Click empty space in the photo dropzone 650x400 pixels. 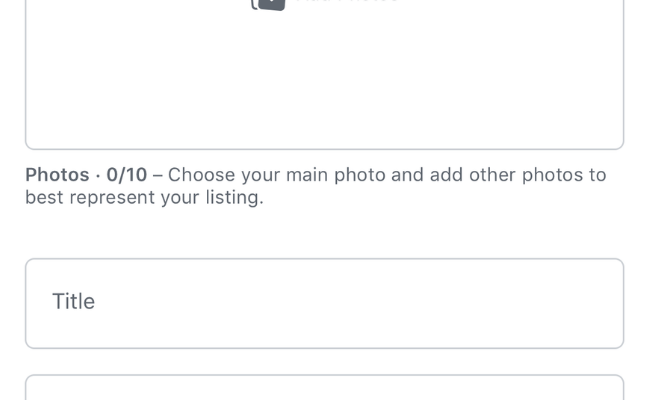(x=324, y=90)
